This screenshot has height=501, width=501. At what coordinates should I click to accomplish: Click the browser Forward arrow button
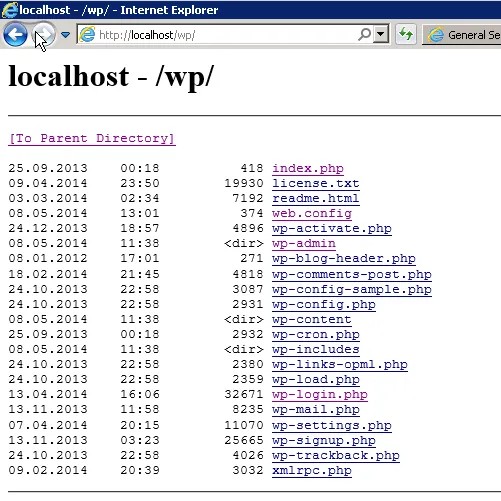[44, 34]
